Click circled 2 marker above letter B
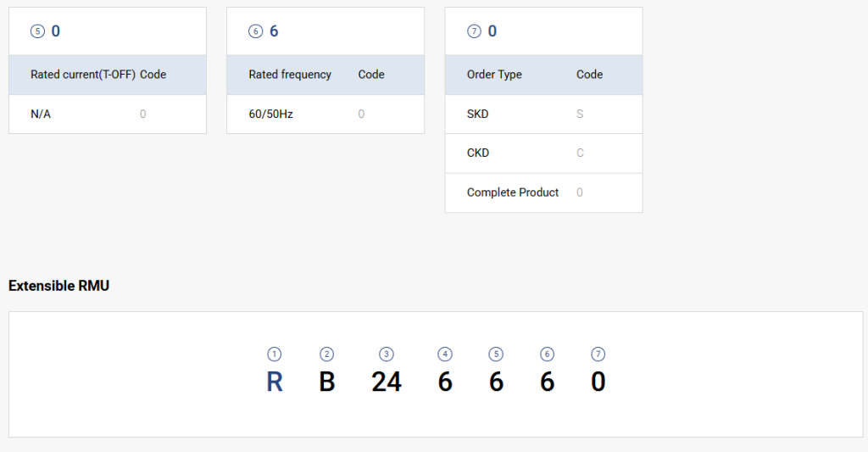This screenshot has height=452, width=868. (x=327, y=354)
